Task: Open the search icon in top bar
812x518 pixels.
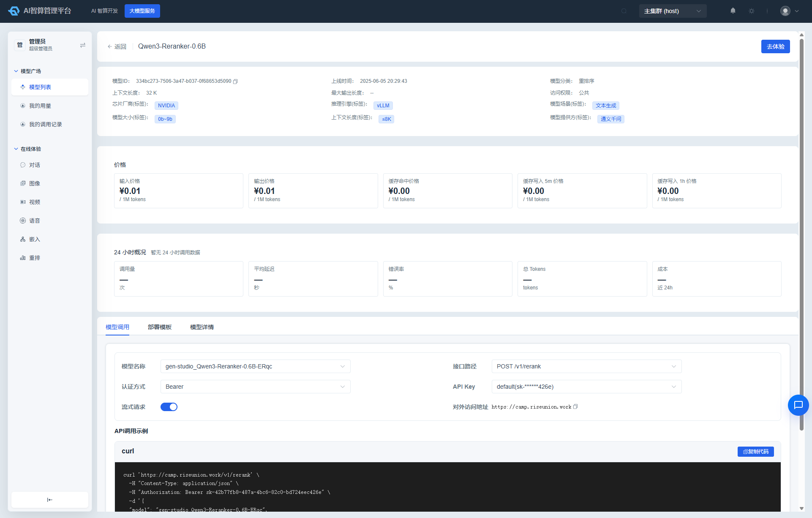Action: [x=624, y=11]
